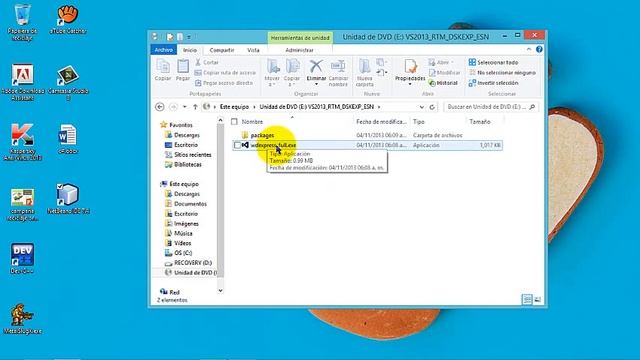
Task: Open Bibliotecas in navigation pane
Action: tap(188, 165)
